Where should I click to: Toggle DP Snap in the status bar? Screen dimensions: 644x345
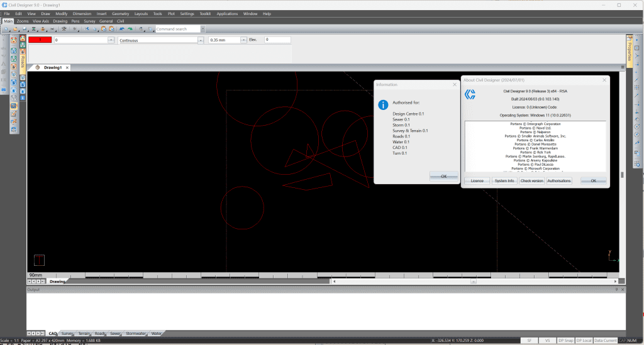pos(567,340)
